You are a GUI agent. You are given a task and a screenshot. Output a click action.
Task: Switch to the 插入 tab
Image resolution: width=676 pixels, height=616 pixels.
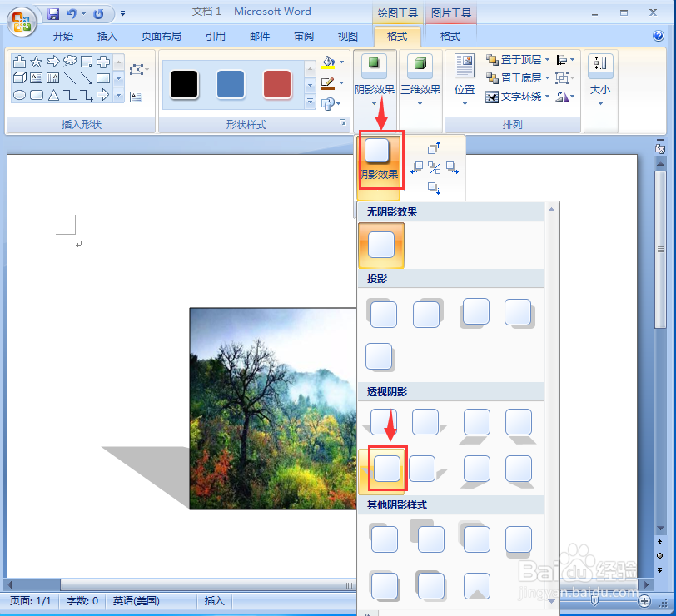(107, 37)
